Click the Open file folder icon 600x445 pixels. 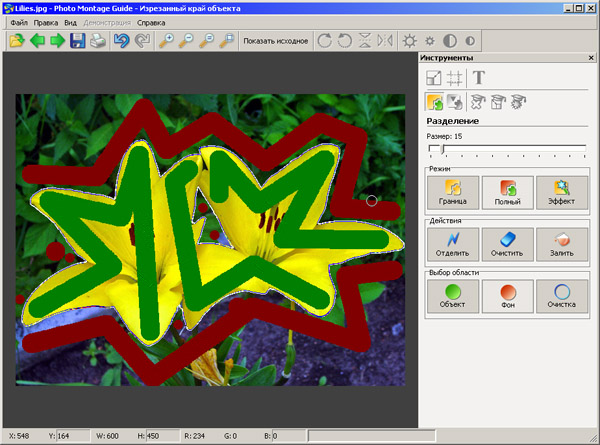tap(16, 41)
